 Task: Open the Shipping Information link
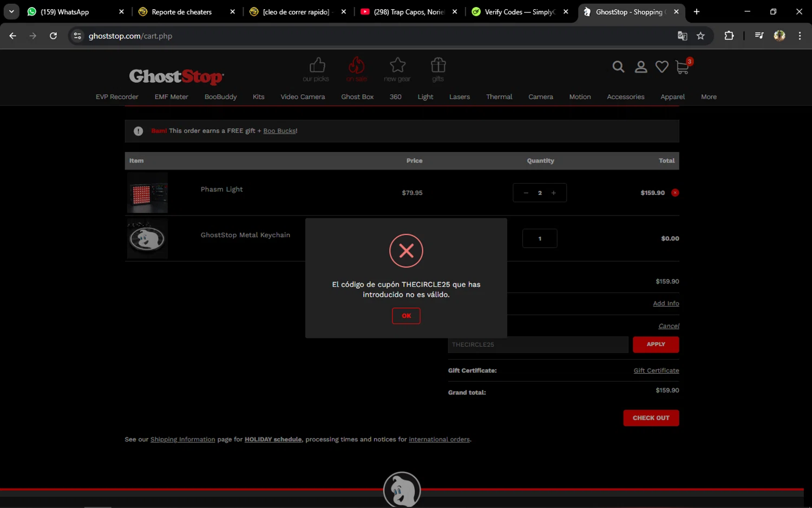click(182, 440)
